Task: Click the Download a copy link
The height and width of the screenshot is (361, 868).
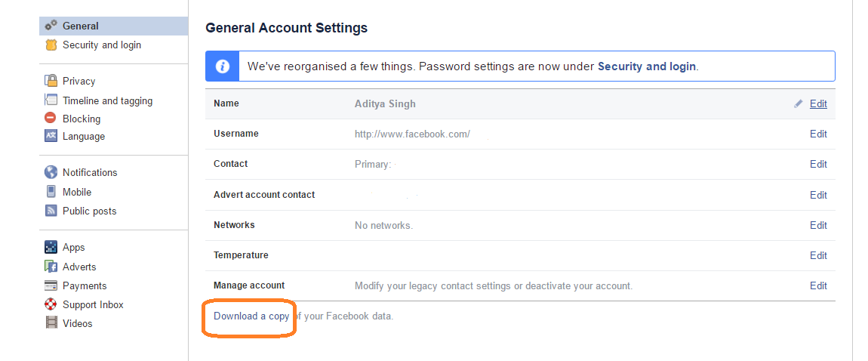Action: [x=251, y=316]
